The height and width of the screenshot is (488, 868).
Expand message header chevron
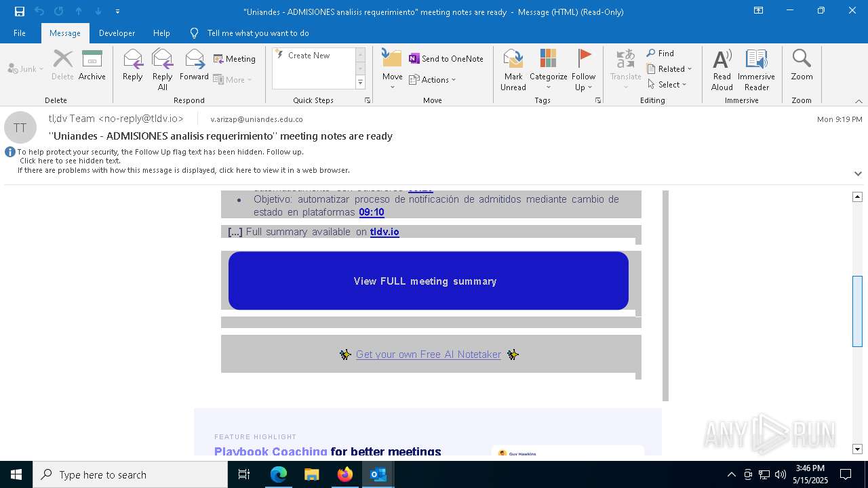(x=858, y=174)
